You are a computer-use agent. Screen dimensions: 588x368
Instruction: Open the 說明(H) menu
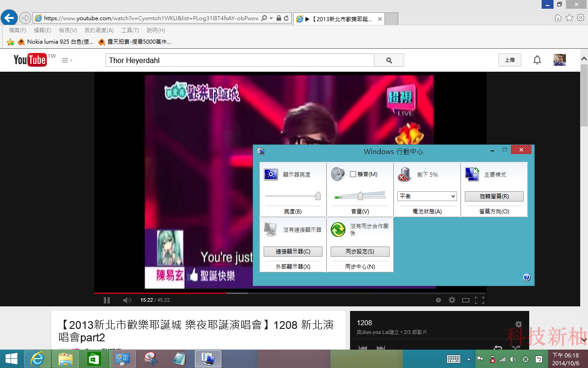pos(156,30)
